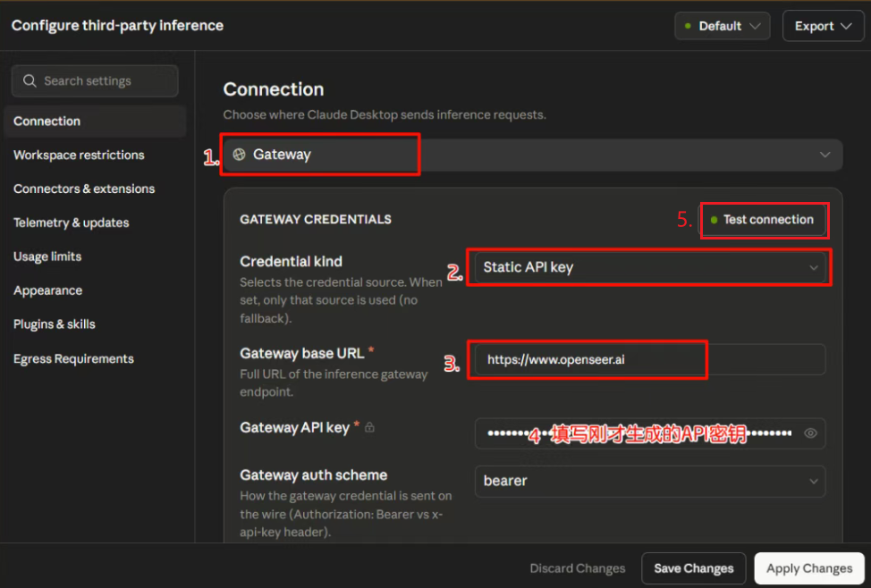Viewport: 871px width, 588px height.
Task: Open the bearer auth scheme dropdown
Action: 650,481
